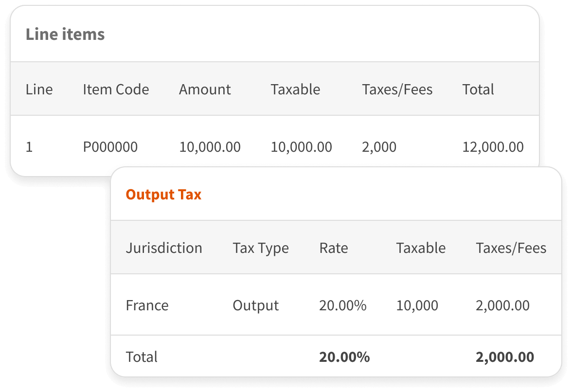
Task: Click the Taxes/Fees header in Output Tax table
Action: [511, 248]
